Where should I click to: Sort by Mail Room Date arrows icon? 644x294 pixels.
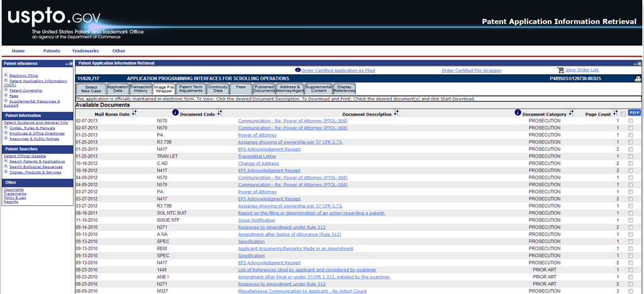(134, 113)
